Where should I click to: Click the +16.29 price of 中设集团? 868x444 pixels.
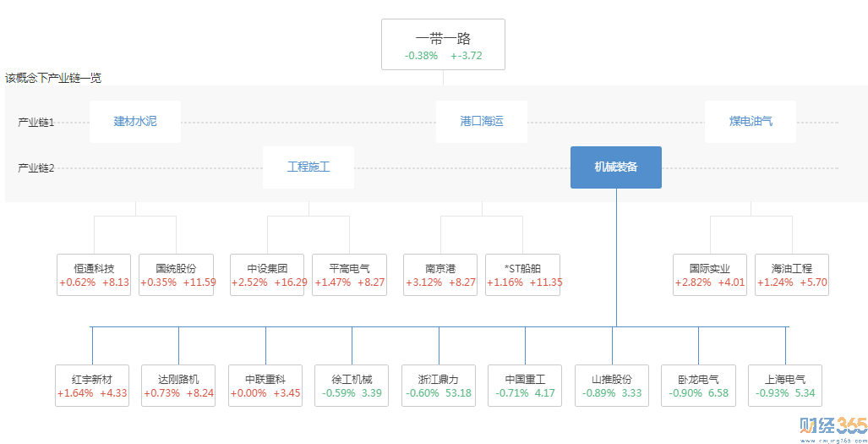pos(291,282)
